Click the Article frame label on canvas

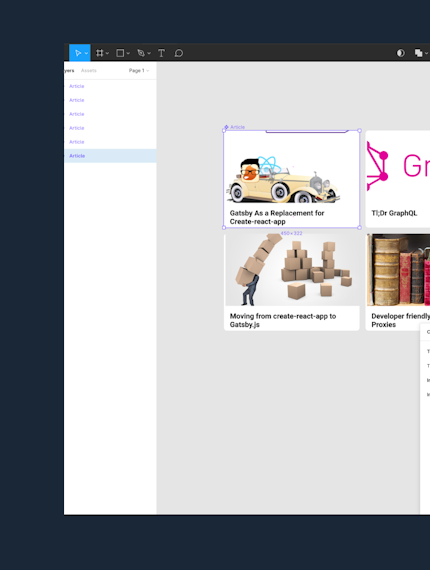point(237,127)
